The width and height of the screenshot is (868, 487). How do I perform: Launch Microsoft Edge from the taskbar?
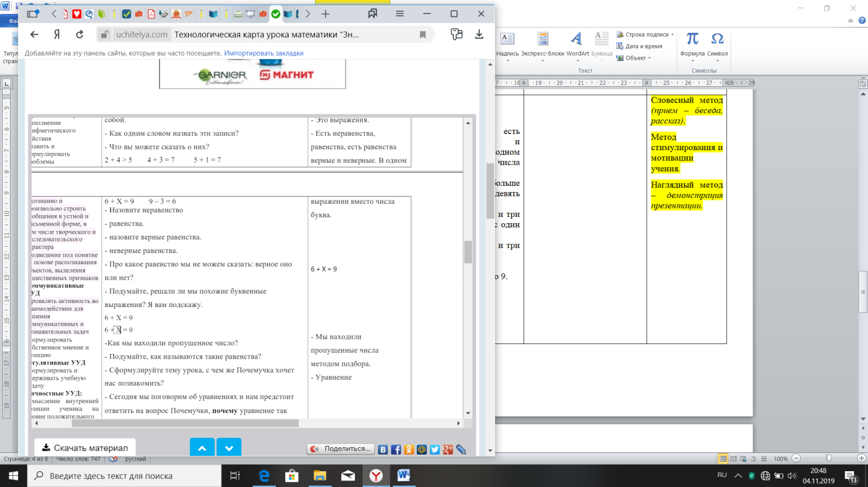pos(264,476)
